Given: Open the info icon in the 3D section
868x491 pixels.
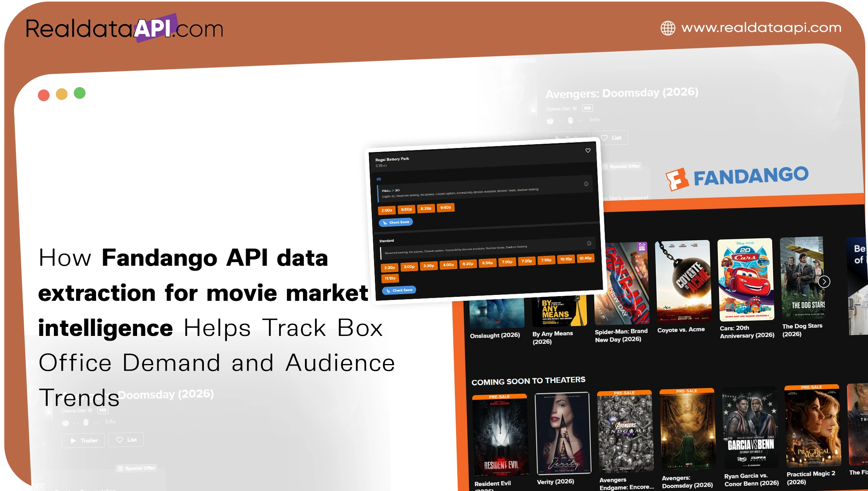Looking at the screenshot, I should 586,184.
